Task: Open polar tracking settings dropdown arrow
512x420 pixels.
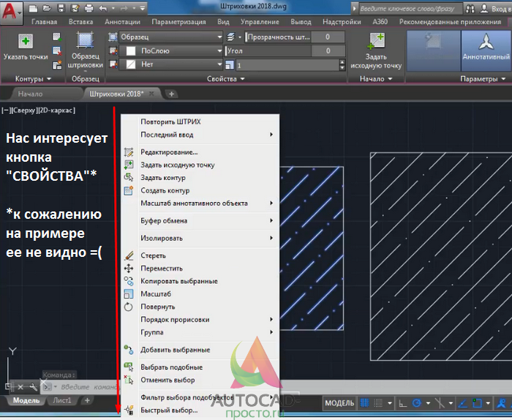Action: click(x=428, y=403)
